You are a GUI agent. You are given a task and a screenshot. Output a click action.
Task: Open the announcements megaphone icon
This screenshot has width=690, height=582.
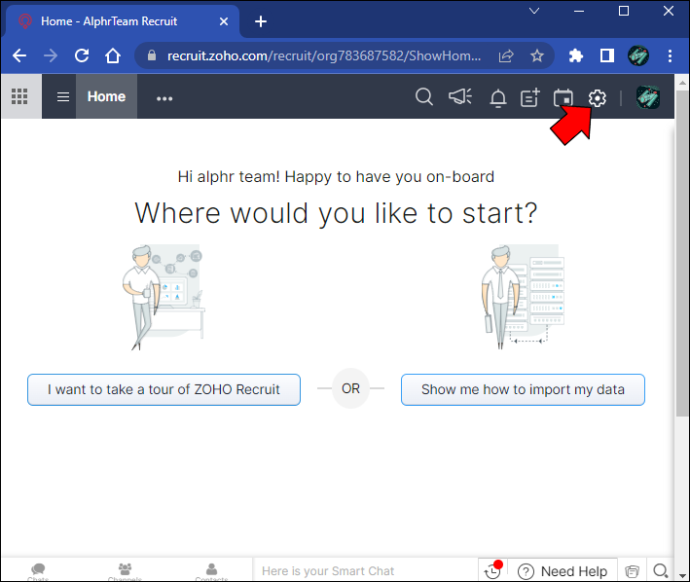[x=460, y=96]
